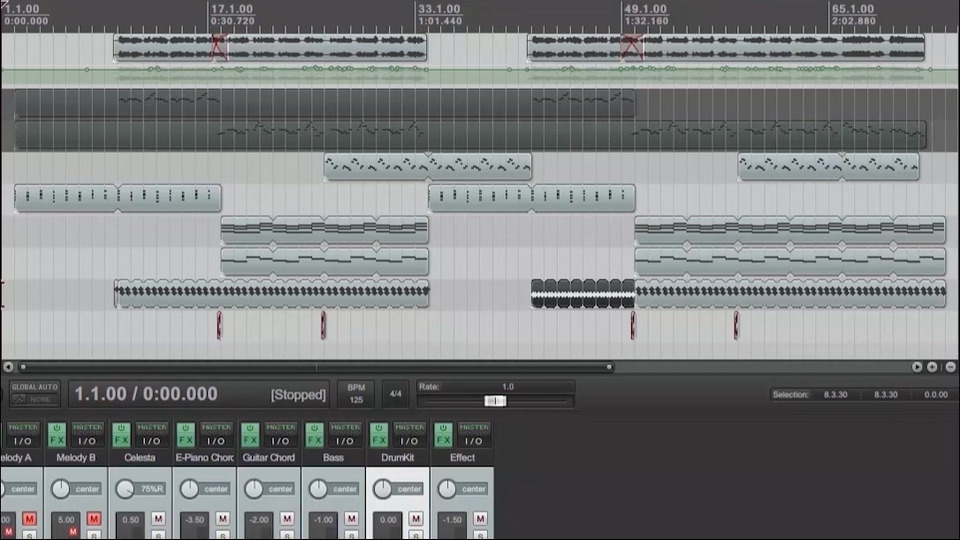Screen dimensions: 960x540
Task: Mute the E-Piano Chord track
Action: click(x=222, y=519)
